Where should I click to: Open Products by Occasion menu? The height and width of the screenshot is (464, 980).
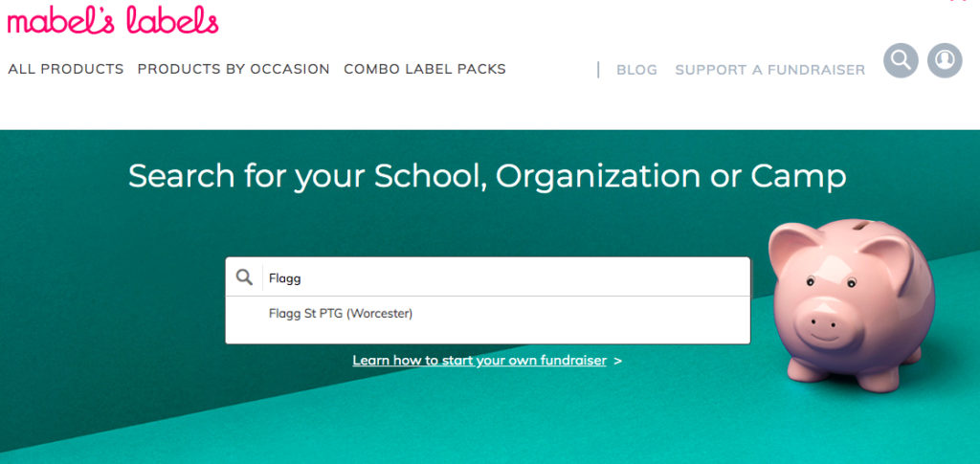pyautogui.click(x=234, y=69)
